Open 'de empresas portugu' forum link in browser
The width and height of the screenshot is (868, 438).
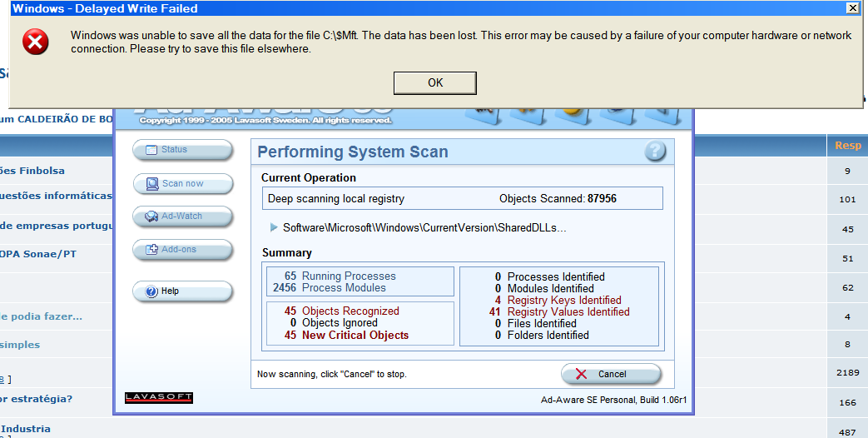coord(57,226)
